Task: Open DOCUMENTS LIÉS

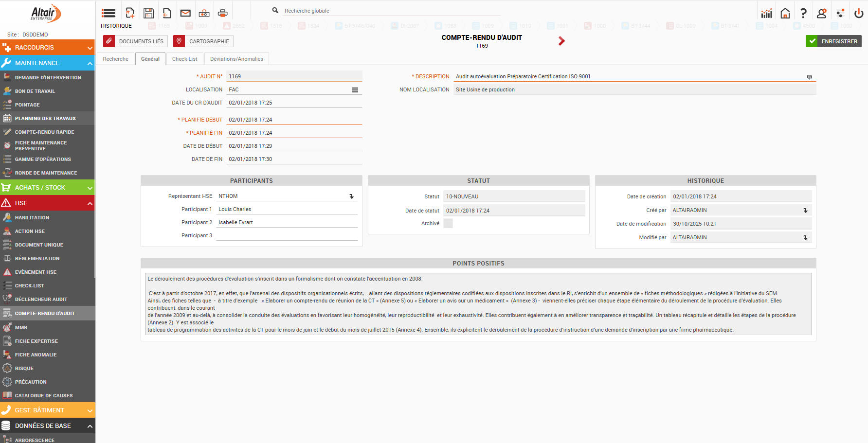Action: pos(136,41)
